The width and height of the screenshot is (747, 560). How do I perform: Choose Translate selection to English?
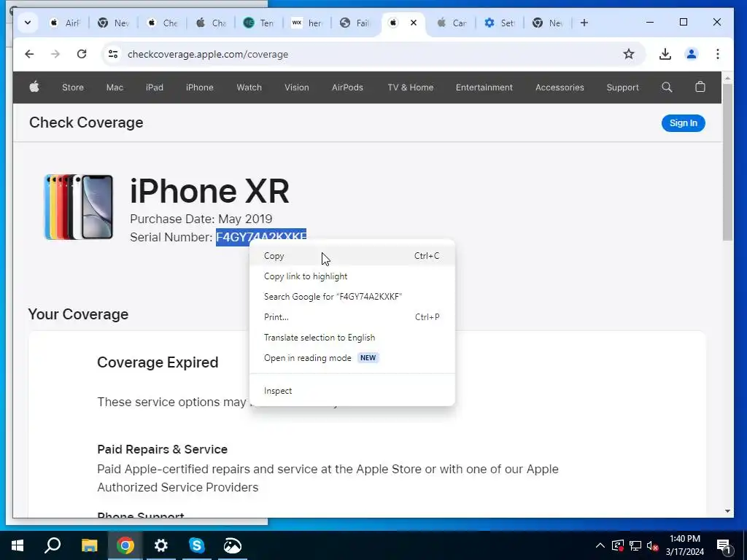[352, 338]
